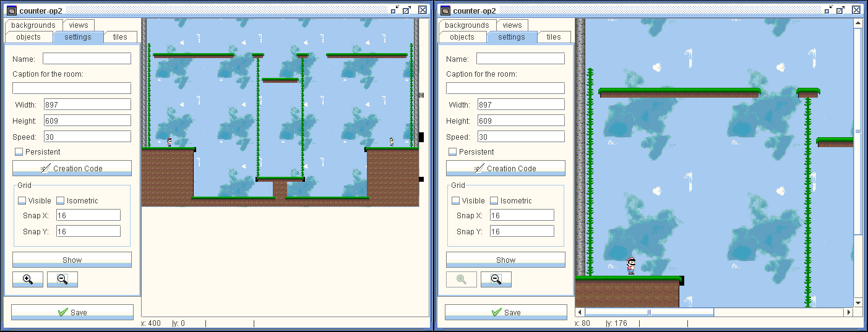Maximize the right counter-op2 window
The image size is (868, 332).
click(x=841, y=10)
